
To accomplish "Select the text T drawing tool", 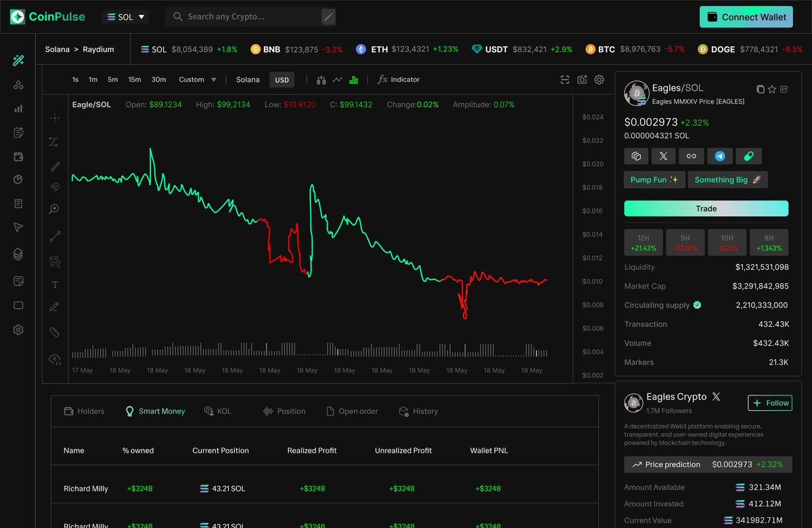I will click(x=55, y=285).
